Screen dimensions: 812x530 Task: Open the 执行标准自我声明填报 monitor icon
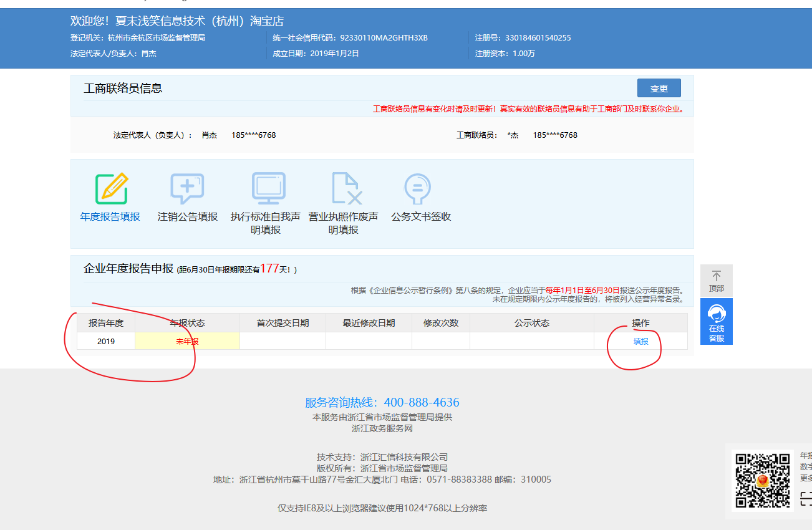click(x=269, y=189)
